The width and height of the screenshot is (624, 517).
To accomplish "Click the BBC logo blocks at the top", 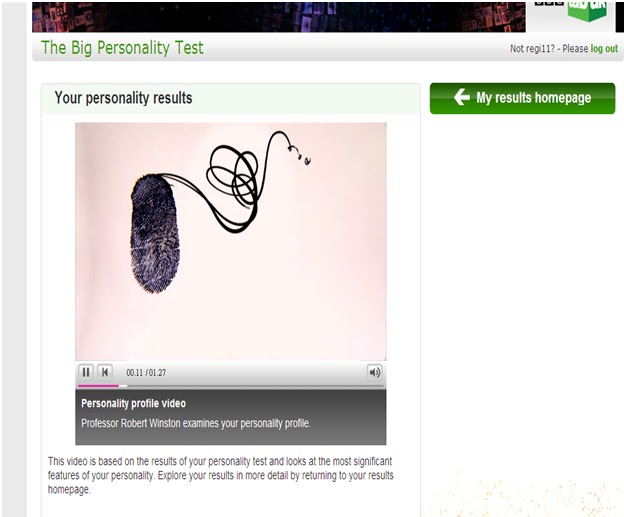I will pyautogui.click(x=549, y=3).
